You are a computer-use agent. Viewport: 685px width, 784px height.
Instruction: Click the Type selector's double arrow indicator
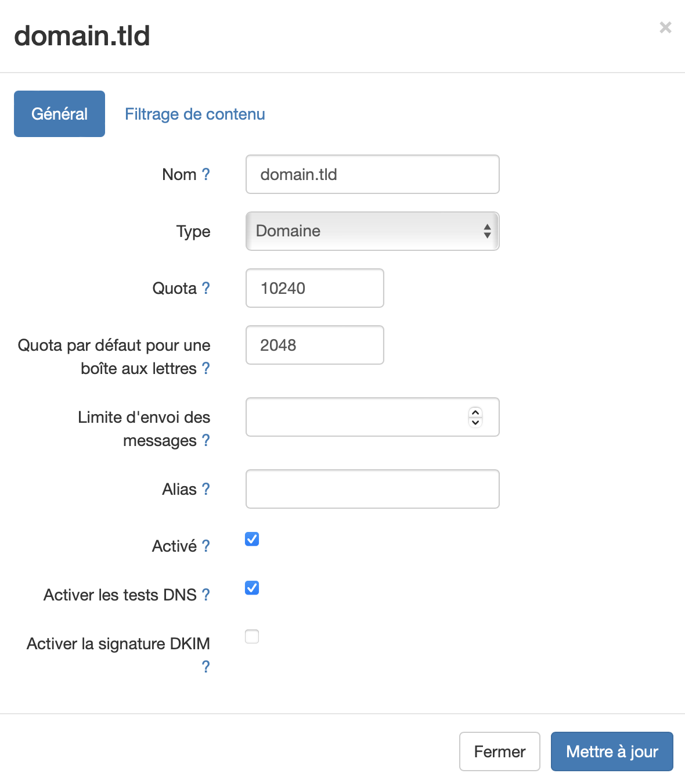point(487,231)
